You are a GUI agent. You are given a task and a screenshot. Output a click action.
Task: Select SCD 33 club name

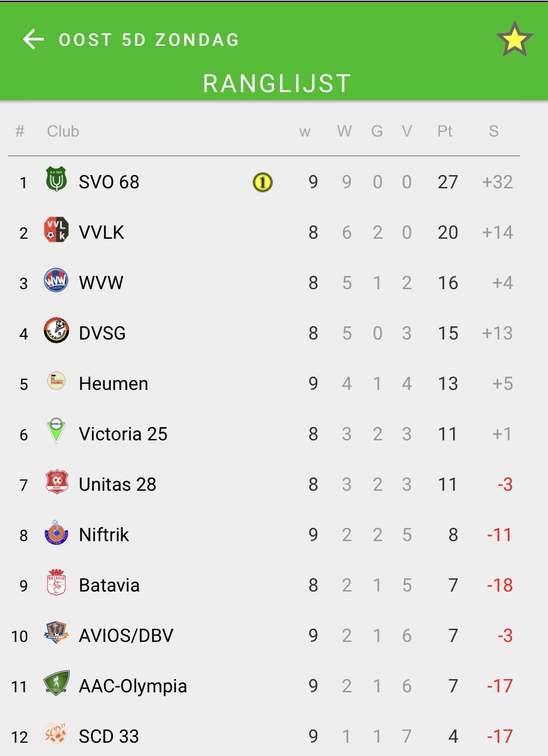[109, 736]
